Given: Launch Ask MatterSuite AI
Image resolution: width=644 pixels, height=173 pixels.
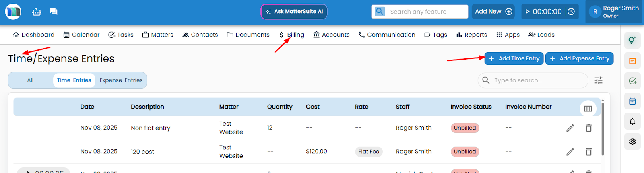Looking at the screenshot, I should [x=294, y=12].
